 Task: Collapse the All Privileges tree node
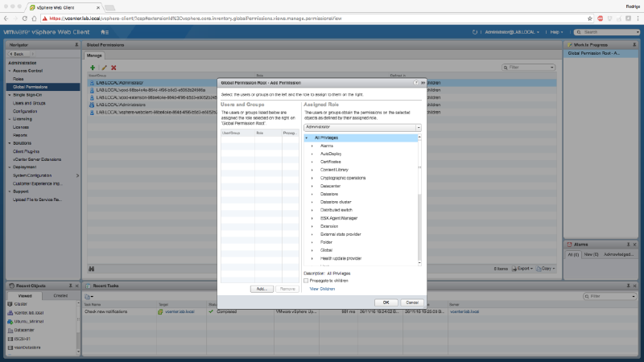click(307, 138)
